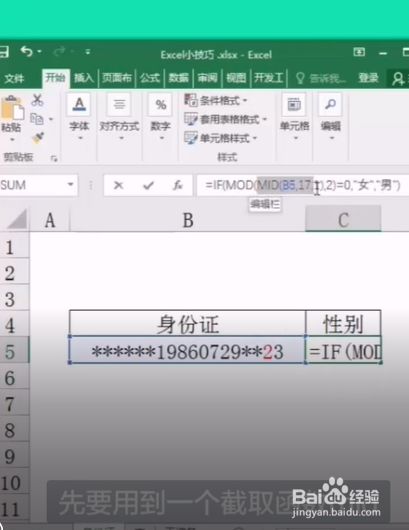
Task: Click cell C5 showing =IF(MOD
Action: [x=343, y=351]
